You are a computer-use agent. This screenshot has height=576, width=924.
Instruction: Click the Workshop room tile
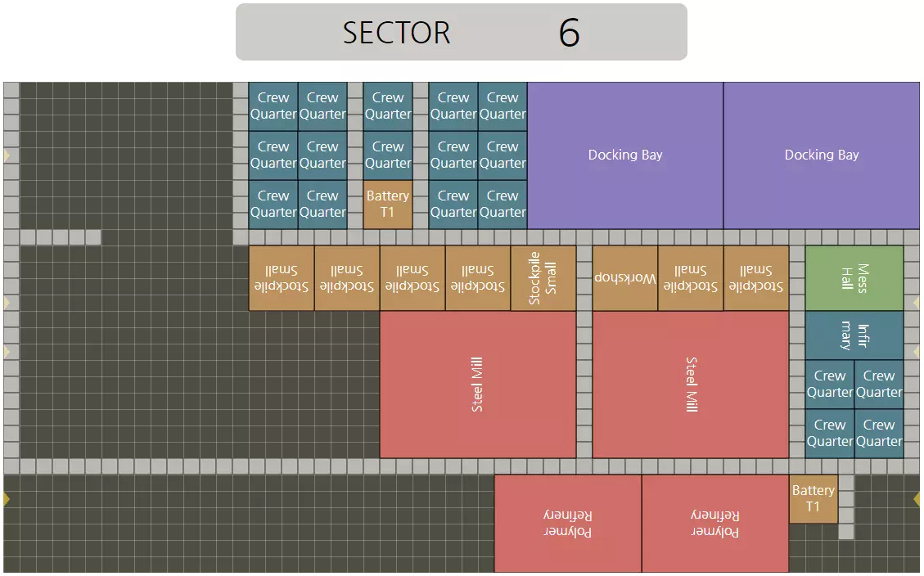coord(624,278)
